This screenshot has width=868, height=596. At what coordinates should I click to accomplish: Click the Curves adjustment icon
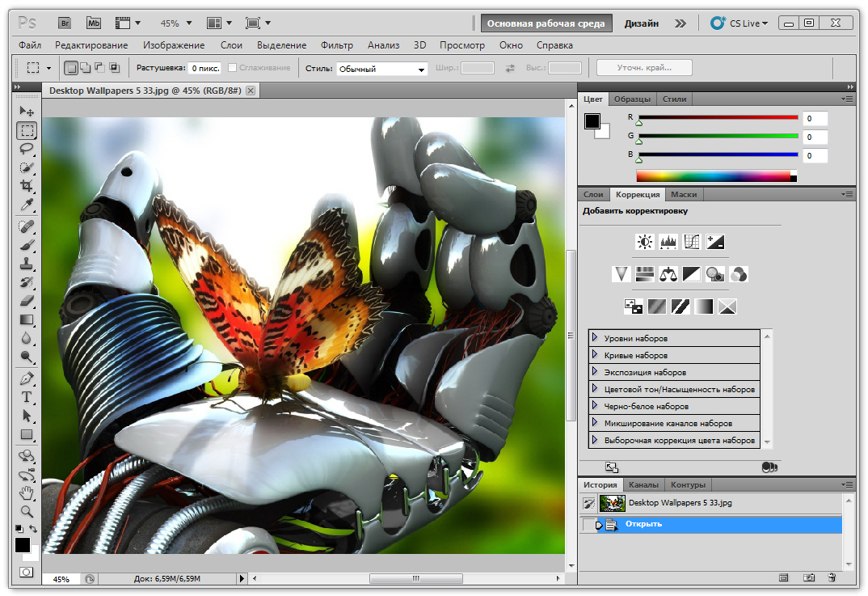tap(691, 241)
